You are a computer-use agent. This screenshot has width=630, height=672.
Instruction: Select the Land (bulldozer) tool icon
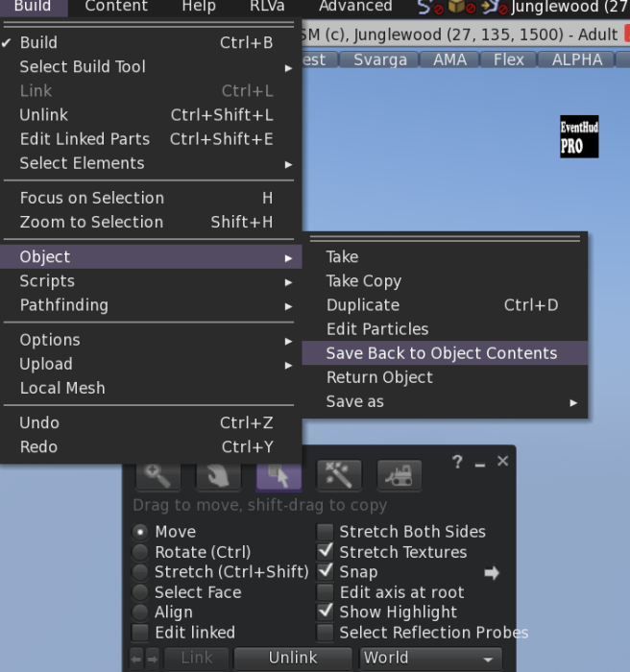coord(399,473)
